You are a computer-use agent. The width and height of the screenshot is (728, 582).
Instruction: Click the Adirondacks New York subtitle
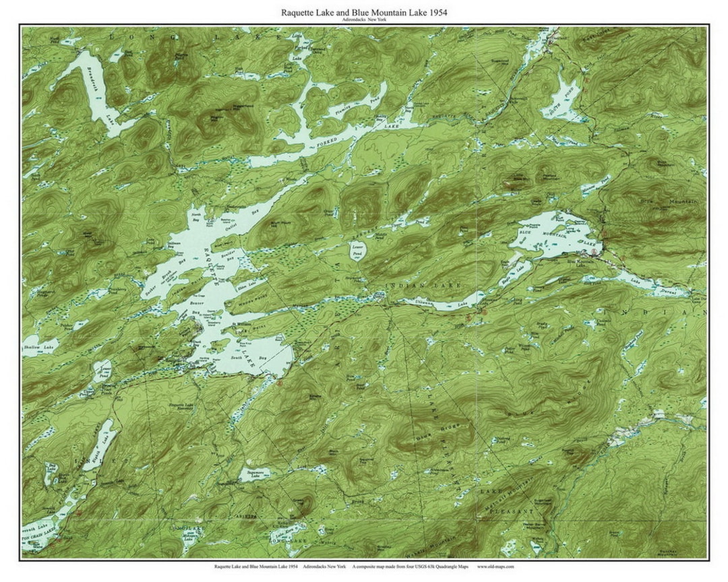(x=364, y=19)
